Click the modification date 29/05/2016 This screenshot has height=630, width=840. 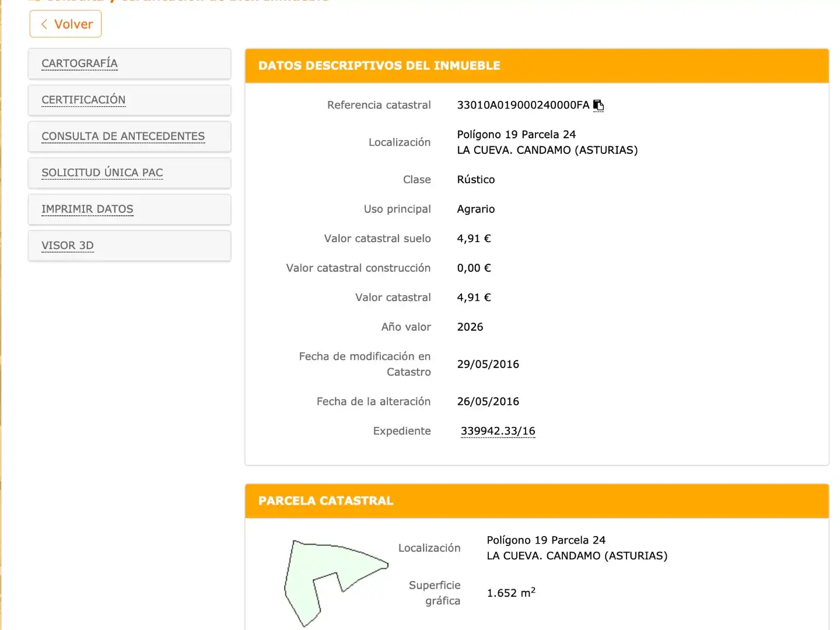coord(488,364)
